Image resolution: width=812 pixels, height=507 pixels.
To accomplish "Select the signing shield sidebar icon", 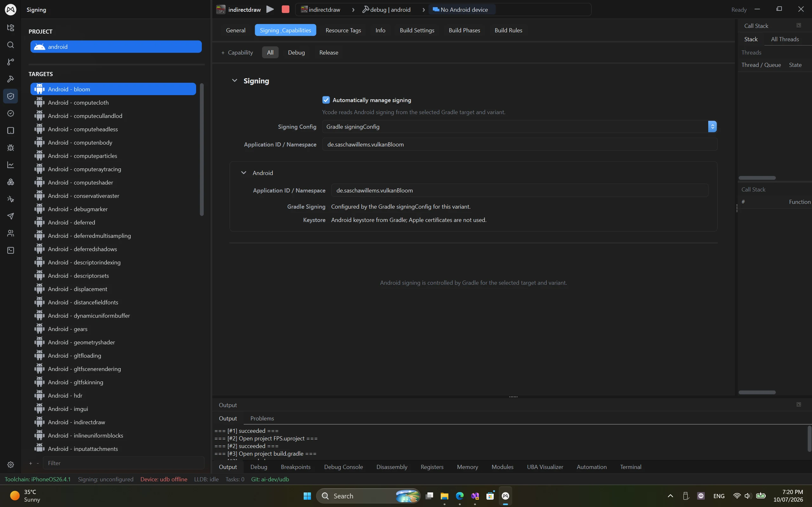I will click(x=11, y=96).
